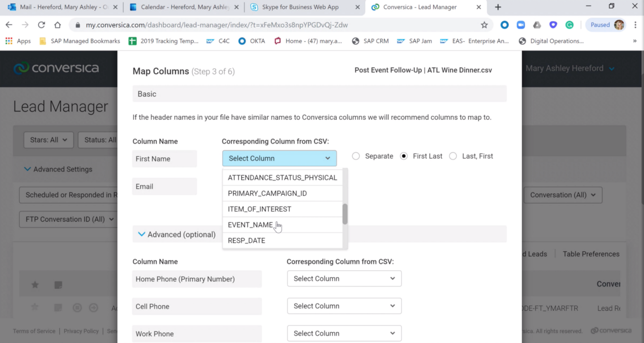Viewport: 644px width, 343px height.
Task: Click the purple shield extension icon
Action: point(553,25)
